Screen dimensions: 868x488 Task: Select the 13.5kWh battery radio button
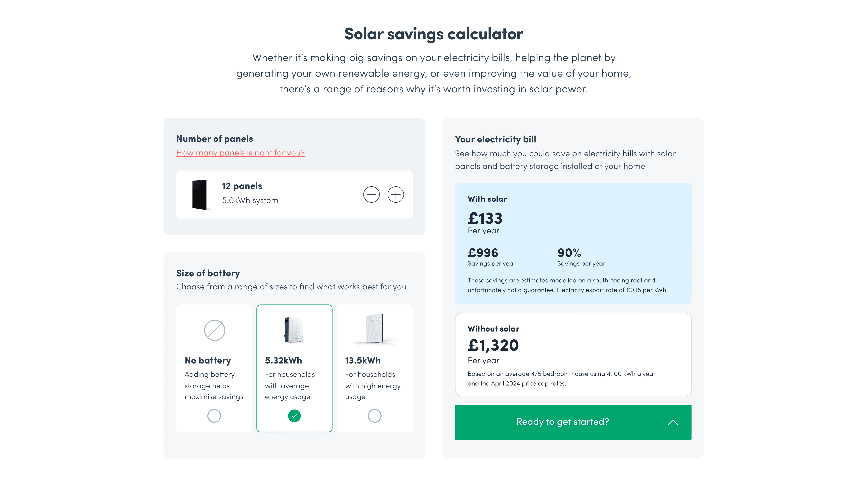pos(374,416)
